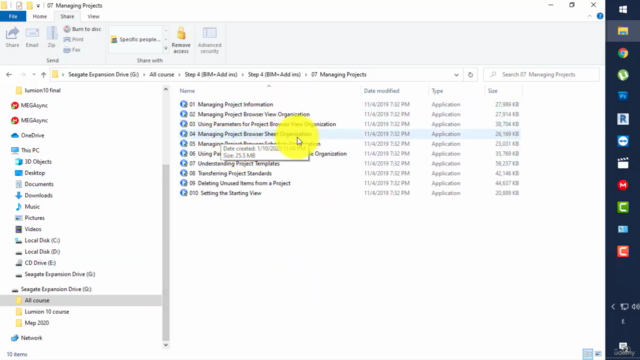Open the Windows Start button

coord(623,9)
